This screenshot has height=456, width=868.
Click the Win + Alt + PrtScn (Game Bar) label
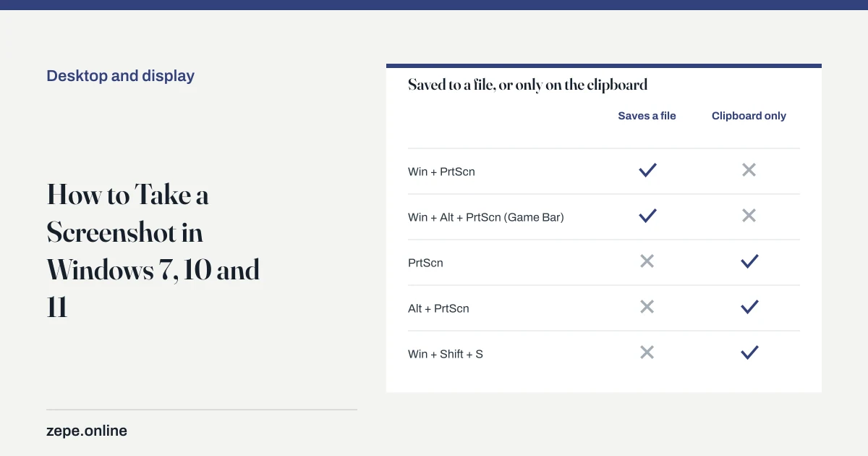click(x=486, y=217)
